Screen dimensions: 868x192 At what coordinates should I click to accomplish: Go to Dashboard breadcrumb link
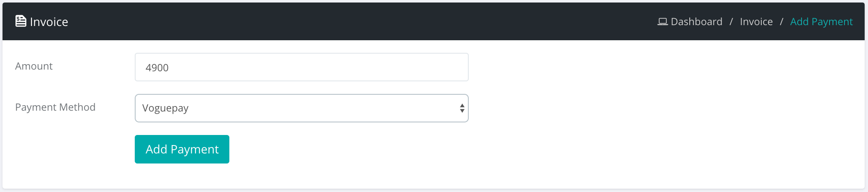tap(696, 21)
